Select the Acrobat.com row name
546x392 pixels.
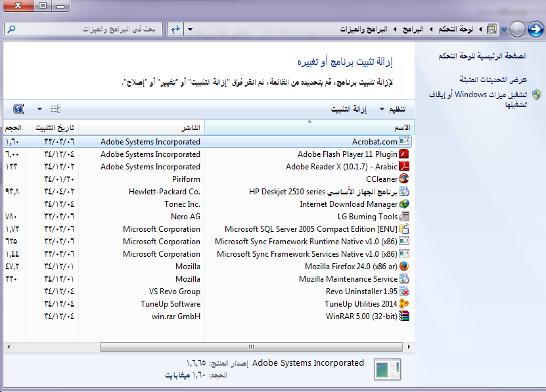coord(375,142)
